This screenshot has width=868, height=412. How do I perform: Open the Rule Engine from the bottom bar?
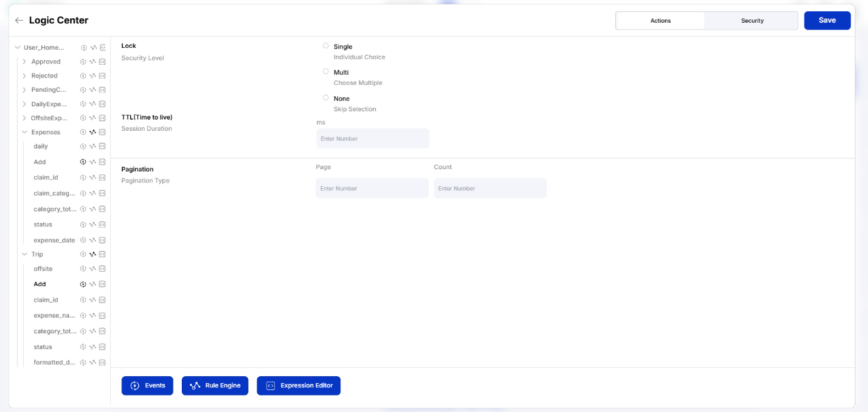(x=214, y=386)
